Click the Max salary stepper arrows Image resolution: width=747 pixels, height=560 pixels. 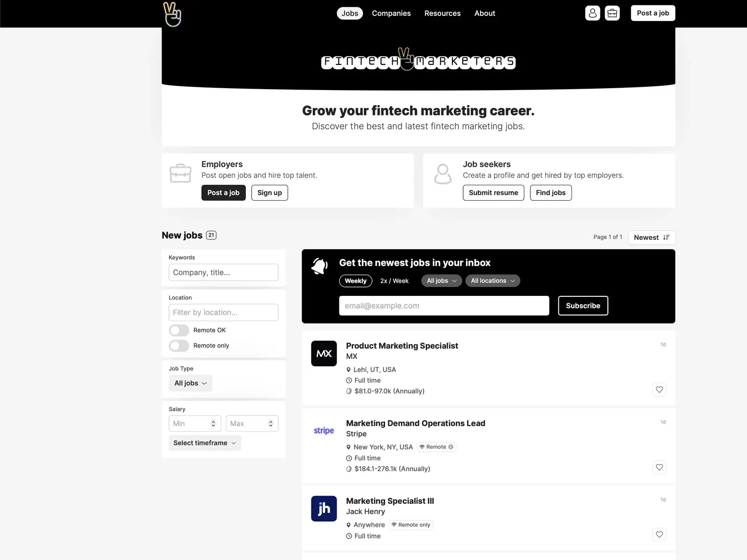(x=271, y=424)
